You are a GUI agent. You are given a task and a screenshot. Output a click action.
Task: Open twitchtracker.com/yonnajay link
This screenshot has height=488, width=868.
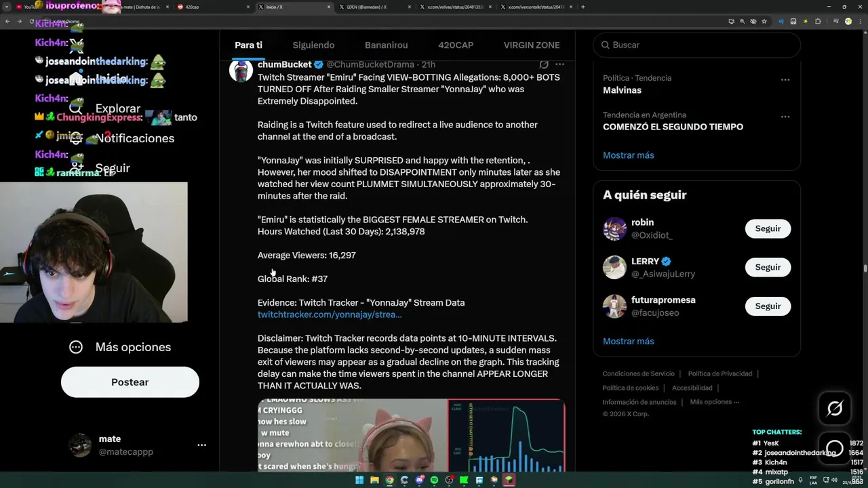coord(330,314)
